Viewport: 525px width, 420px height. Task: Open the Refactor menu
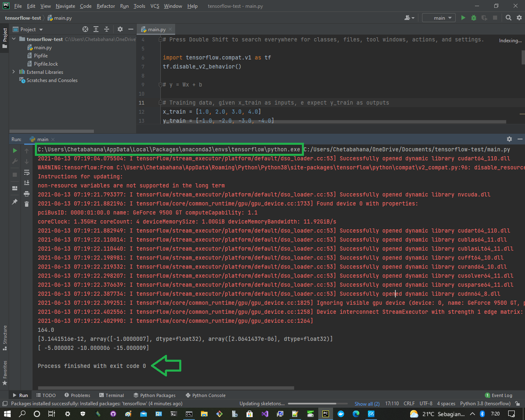[x=106, y=6]
